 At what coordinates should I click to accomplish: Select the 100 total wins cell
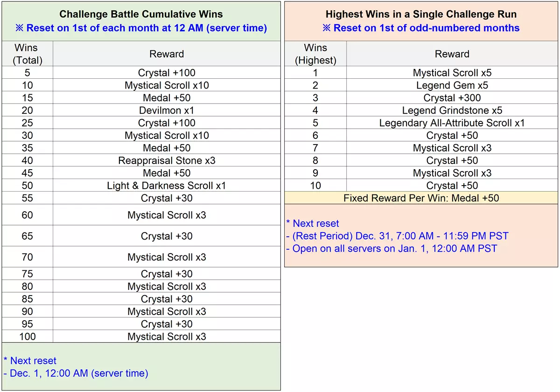[28, 337]
